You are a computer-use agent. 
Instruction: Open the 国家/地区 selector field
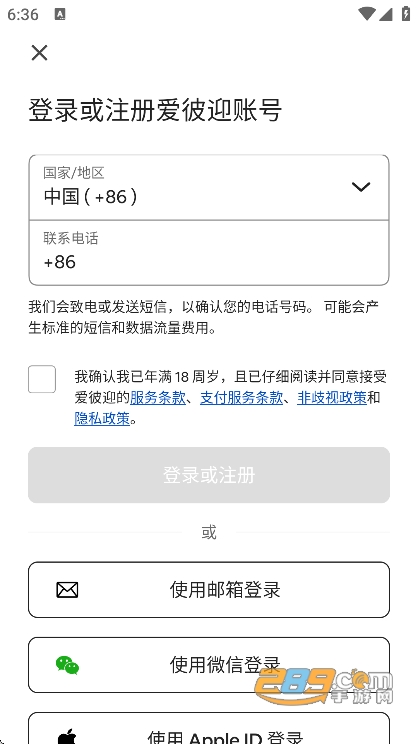(x=209, y=187)
